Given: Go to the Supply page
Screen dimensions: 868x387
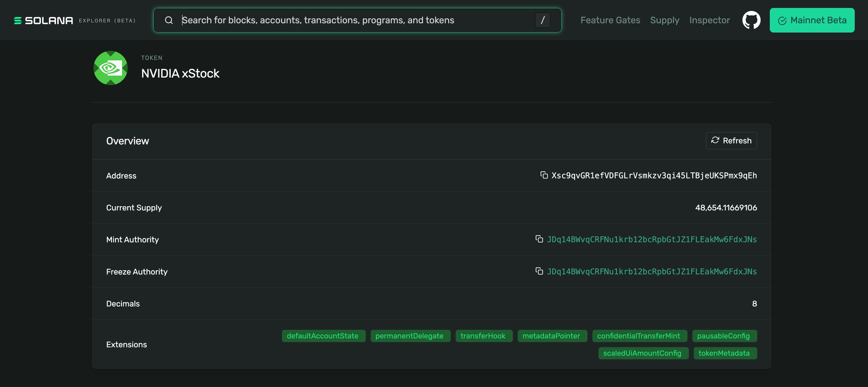Looking at the screenshot, I should point(664,20).
